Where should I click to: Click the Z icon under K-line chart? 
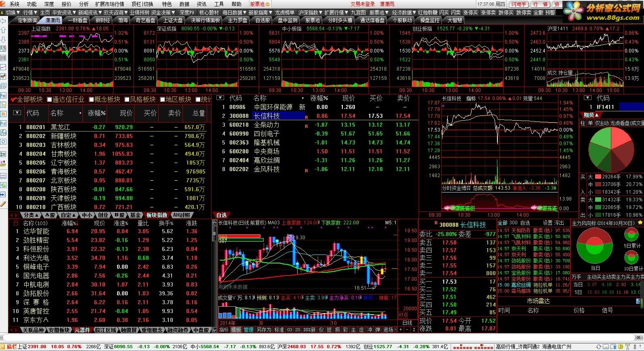[x=413, y=330]
